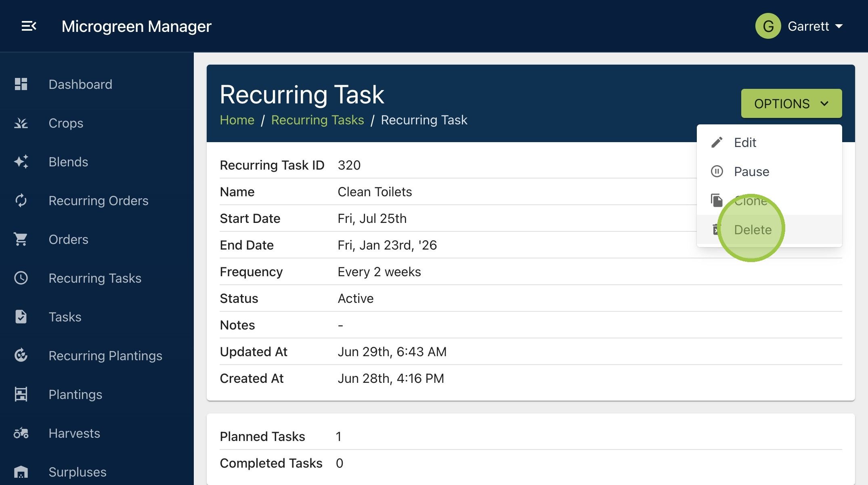Click the Recurring Orders loop icon
868x485 pixels.
[21, 200]
